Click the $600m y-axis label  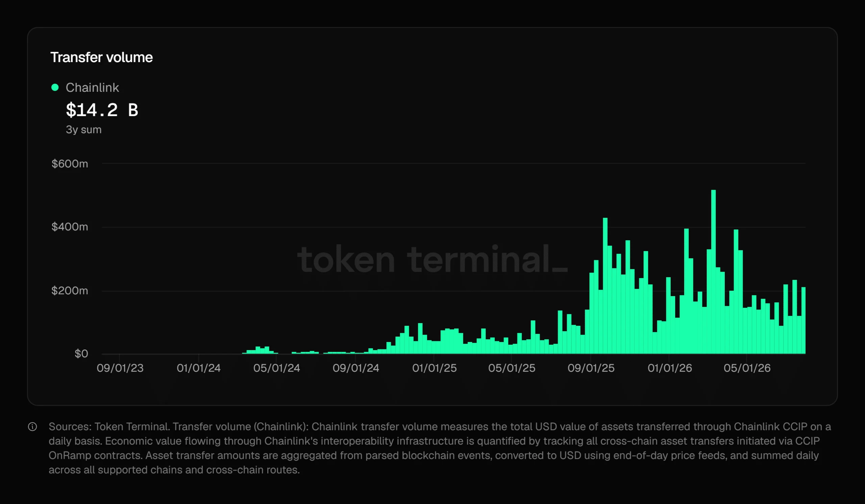(x=70, y=163)
